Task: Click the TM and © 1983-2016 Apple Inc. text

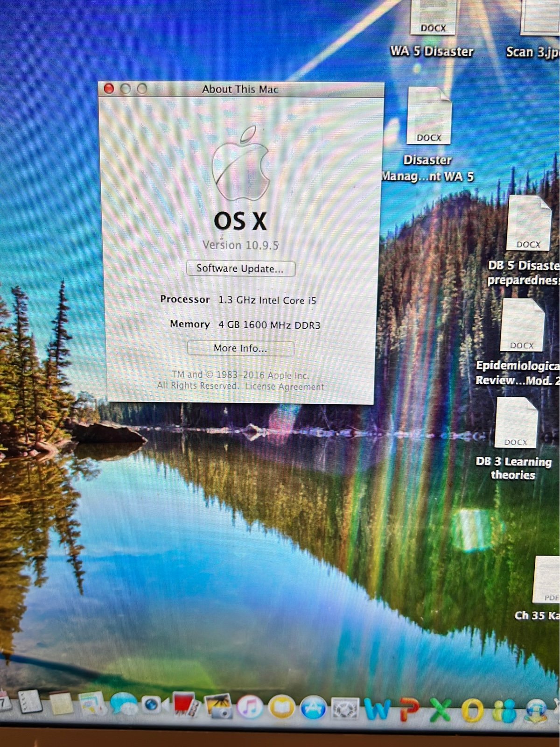Action: 240,375
